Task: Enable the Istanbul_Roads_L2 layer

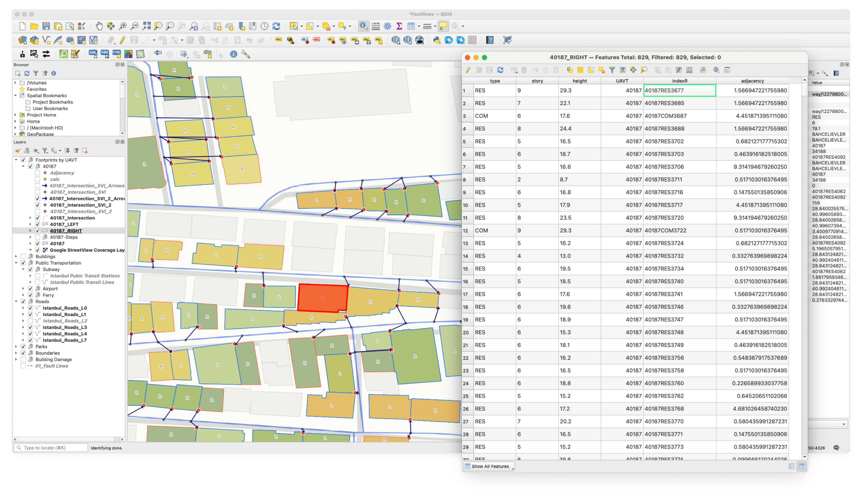Action: click(x=30, y=321)
